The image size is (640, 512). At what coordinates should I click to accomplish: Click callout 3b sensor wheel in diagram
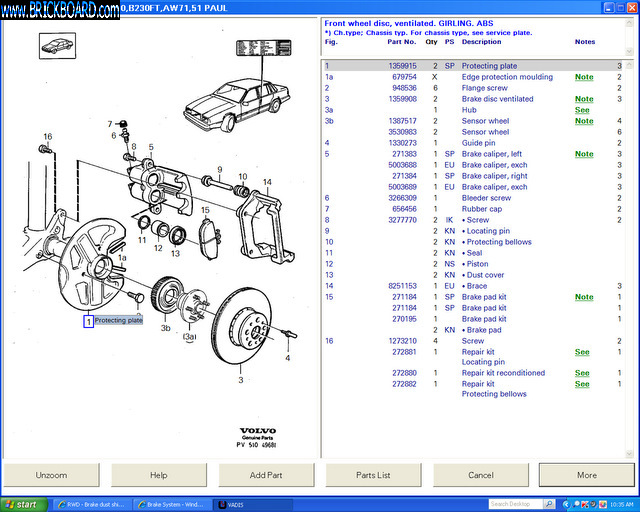click(x=166, y=327)
